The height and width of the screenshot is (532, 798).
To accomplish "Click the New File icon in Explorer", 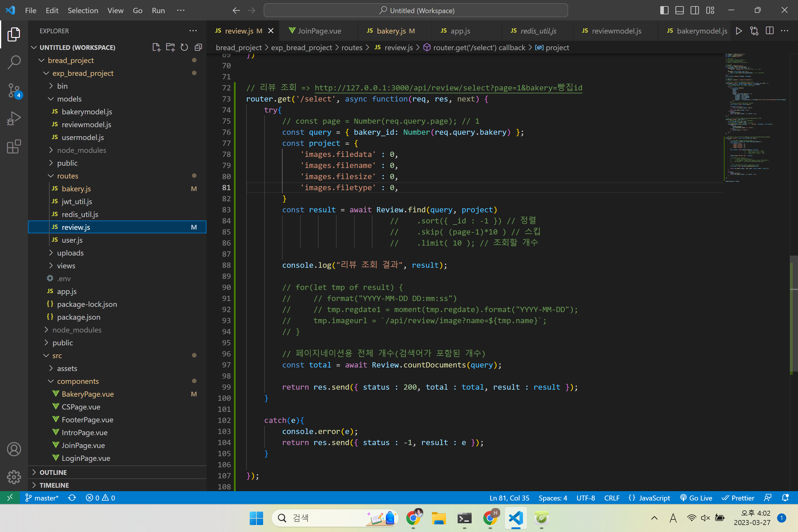I will (x=156, y=47).
